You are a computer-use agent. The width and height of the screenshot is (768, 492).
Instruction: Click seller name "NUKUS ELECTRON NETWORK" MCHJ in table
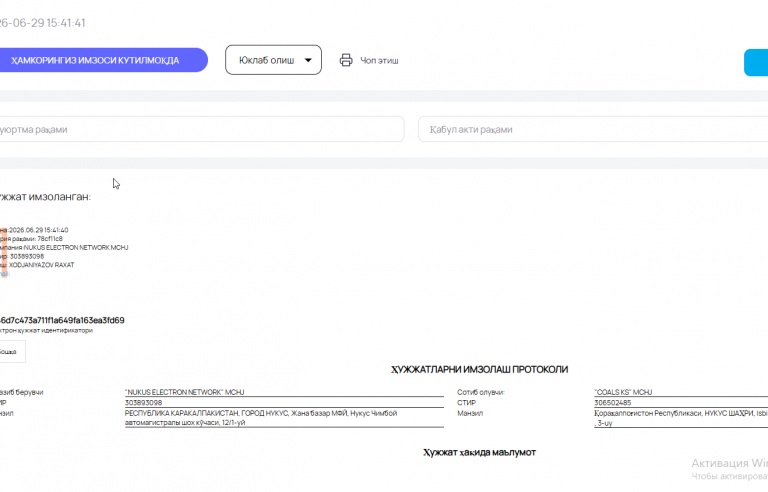pyautogui.click(x=185, y=392)
